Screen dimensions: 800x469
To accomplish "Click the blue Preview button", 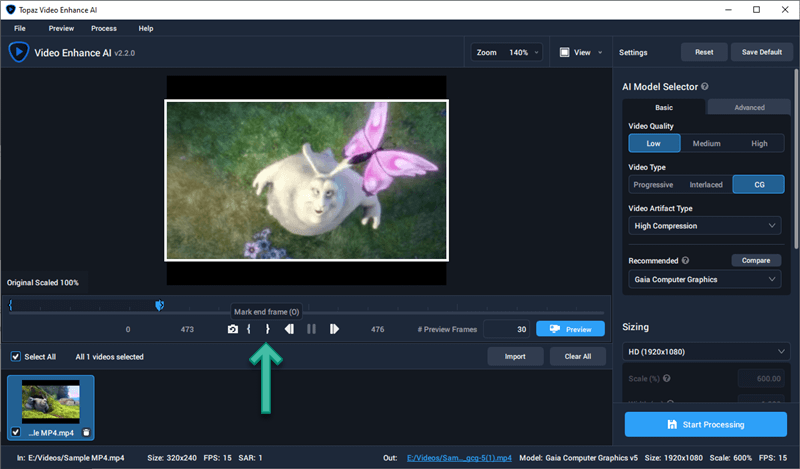I will [570, 329].
